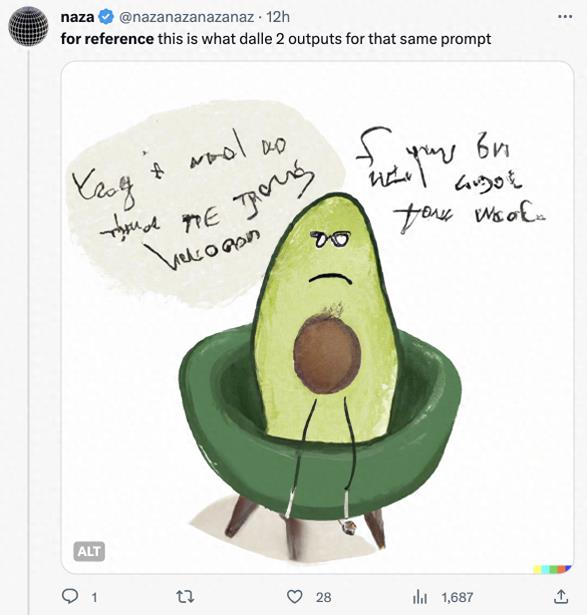Like the tweet via heart icon
This screenshot has height=615, width=587.
coord(294,597)
